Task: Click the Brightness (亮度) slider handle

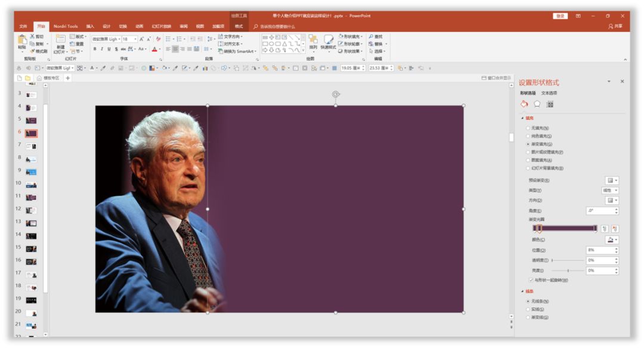Action: point(568,271)
